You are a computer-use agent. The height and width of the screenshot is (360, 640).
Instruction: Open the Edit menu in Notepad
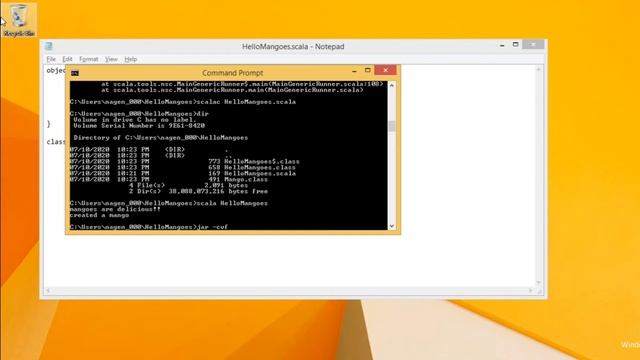coord(67,59)
